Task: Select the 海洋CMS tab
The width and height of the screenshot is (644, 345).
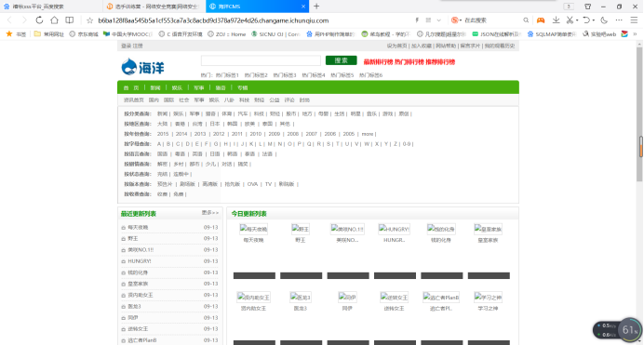Action: (x=257, y=7)
